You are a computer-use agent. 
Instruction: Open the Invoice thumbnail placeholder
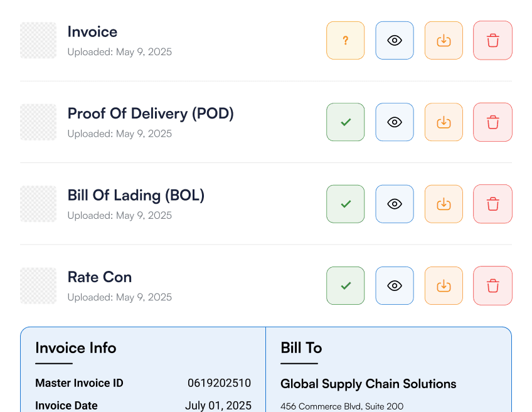coord(38,40)
